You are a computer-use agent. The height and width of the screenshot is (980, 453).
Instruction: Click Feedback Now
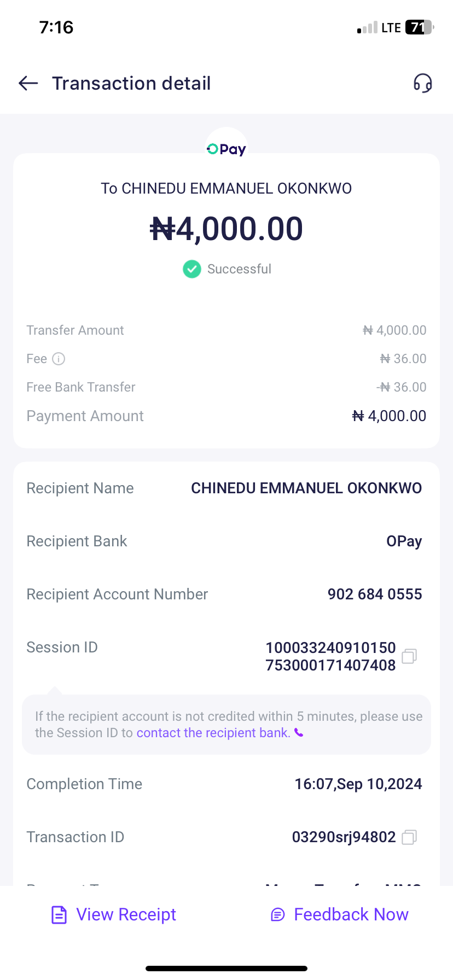351,914
